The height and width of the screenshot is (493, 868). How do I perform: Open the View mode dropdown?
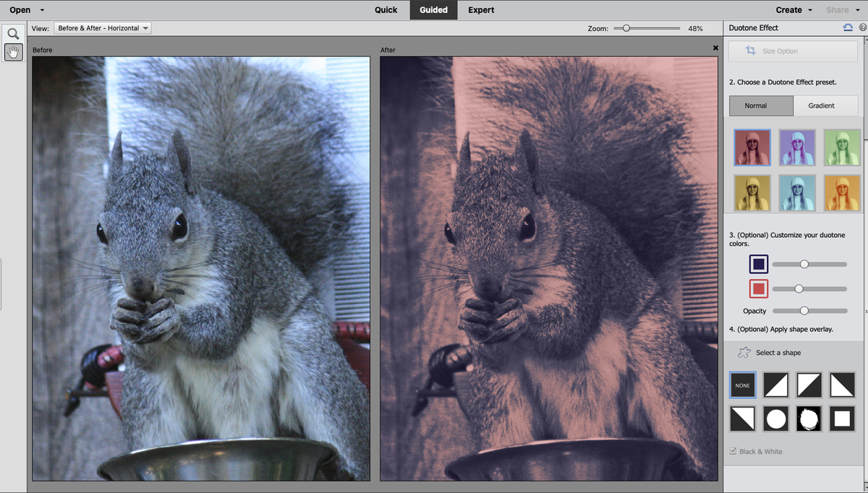[x=102, y=28]
